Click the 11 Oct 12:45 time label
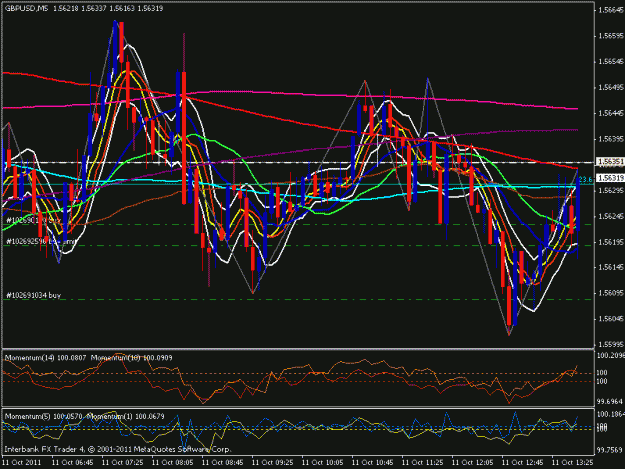The height and width of the screenshot is (469, 625). [523, 463]
